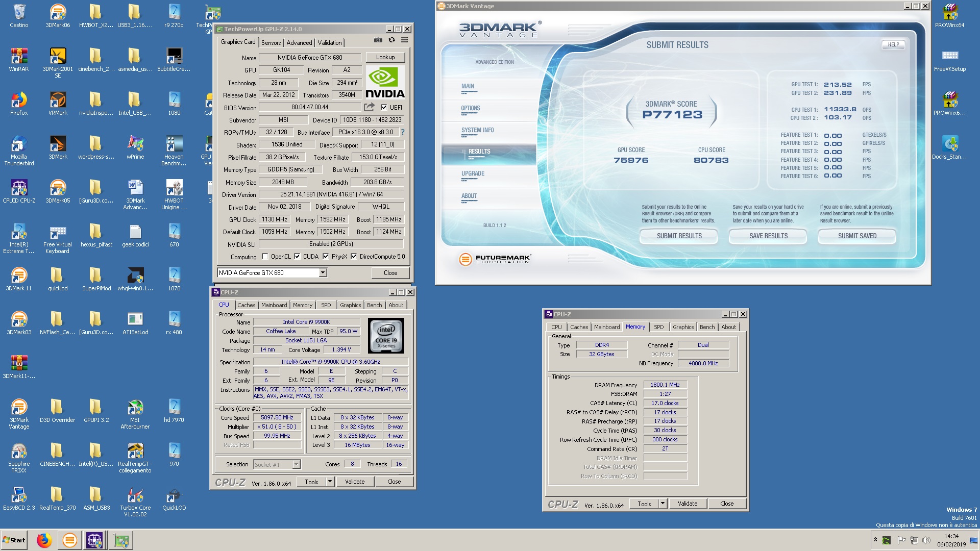Image resolution: width=980 pixels, height=551 pixels.
Task: Click the SUBMIT SAVED button
Action: point(857,236)
